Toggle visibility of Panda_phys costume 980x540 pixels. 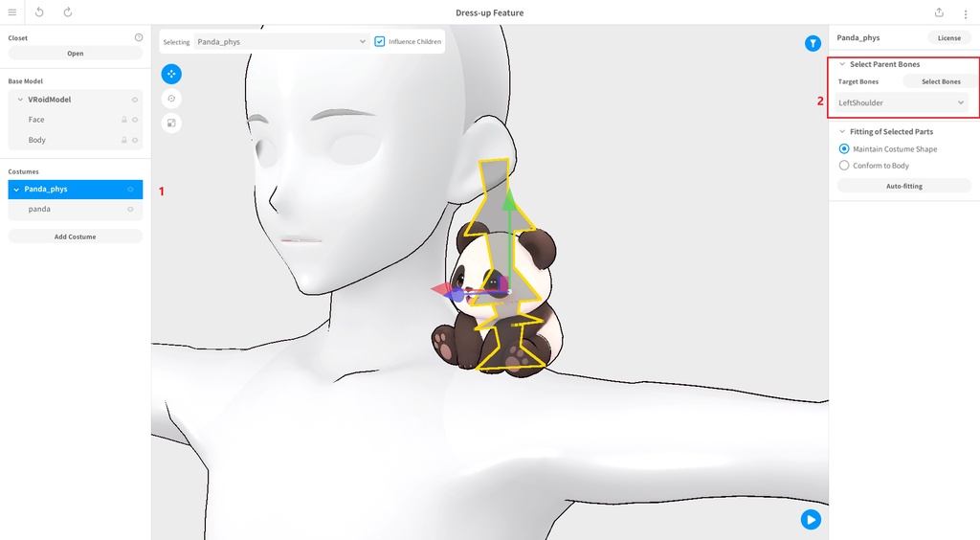click(x=130, y=190)
